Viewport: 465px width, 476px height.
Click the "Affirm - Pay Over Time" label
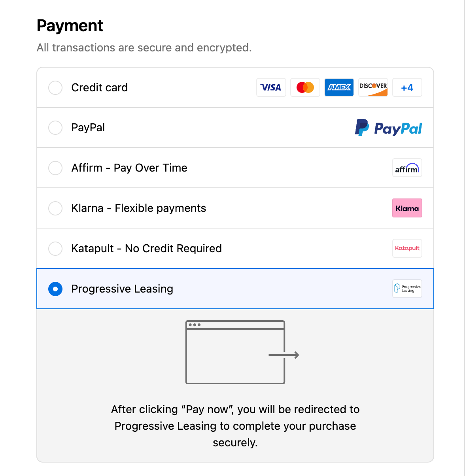click(129, 168)
